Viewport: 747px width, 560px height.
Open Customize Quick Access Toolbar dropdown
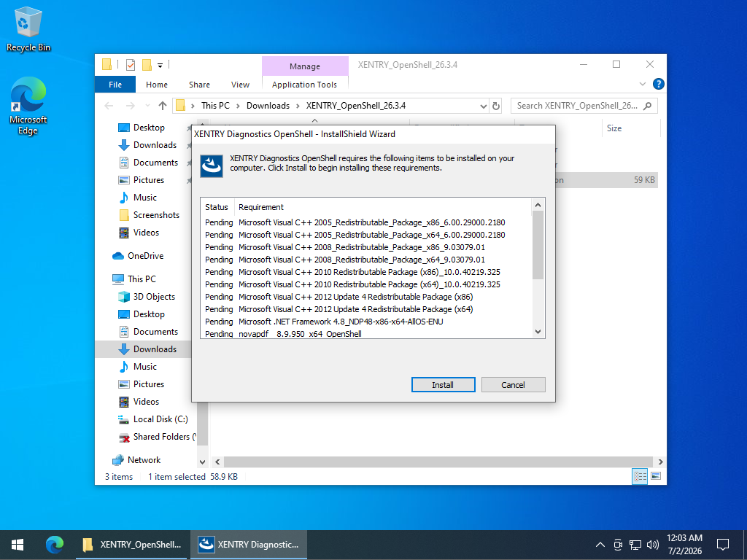pos(160,65)
